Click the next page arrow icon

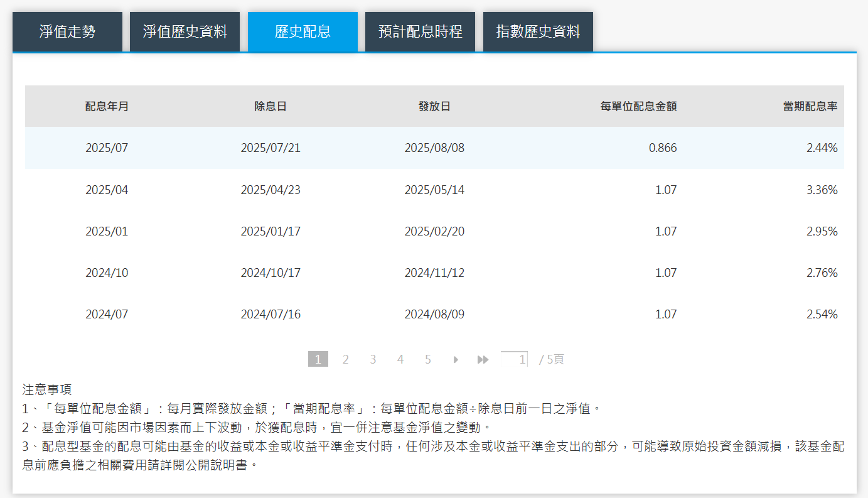pyautogui.click(x=455, y=359)
